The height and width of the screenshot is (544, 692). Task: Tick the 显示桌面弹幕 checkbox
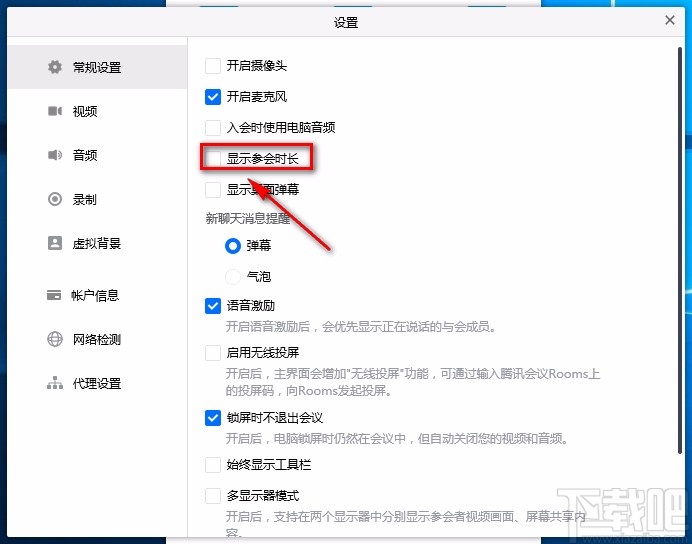coord(213,190)
